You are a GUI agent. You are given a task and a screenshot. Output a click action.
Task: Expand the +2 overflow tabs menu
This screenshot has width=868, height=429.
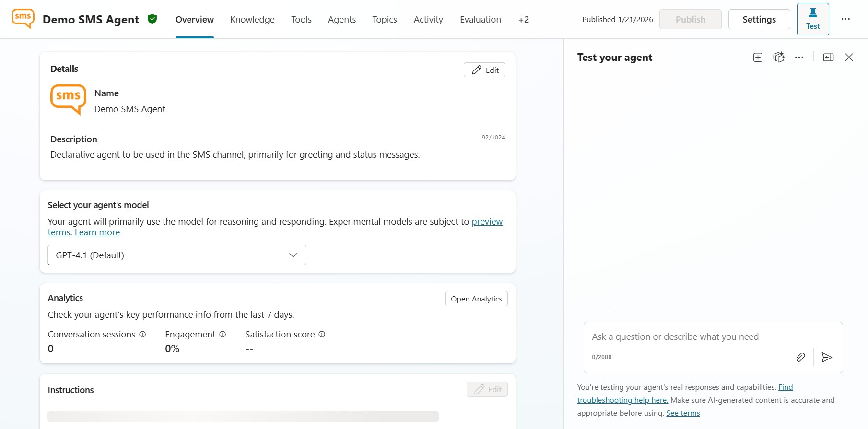tap(523, 20)
